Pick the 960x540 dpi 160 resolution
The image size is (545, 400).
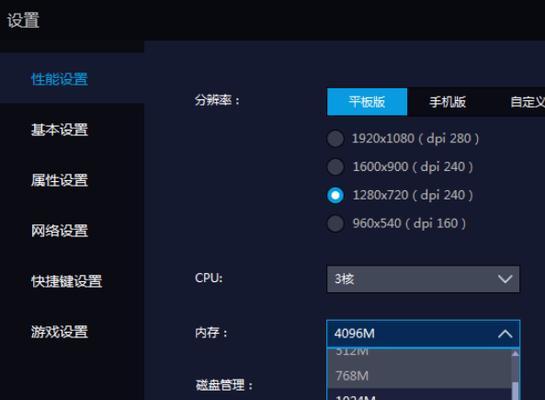(x=335, y=223)
